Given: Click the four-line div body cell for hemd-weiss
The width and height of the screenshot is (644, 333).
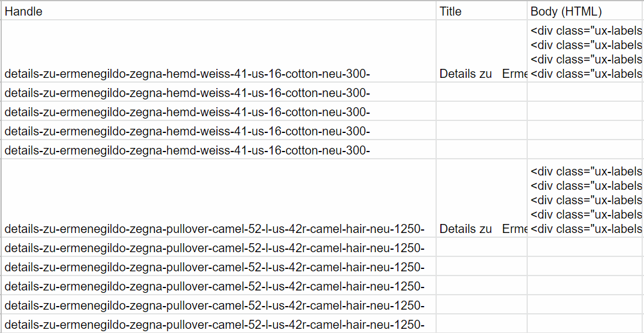Looking at the screenshot, I should [x=585, y=51].
